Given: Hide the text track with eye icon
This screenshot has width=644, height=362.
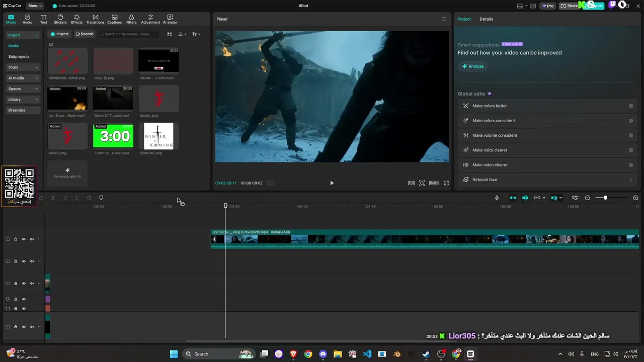Looking at the screenshot, I should [24, 309].
